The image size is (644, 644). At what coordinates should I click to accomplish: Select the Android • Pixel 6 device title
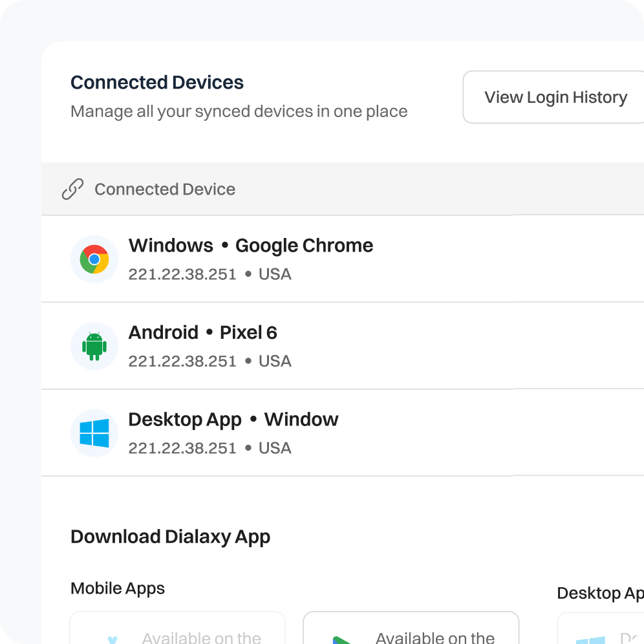pos(202,333)
